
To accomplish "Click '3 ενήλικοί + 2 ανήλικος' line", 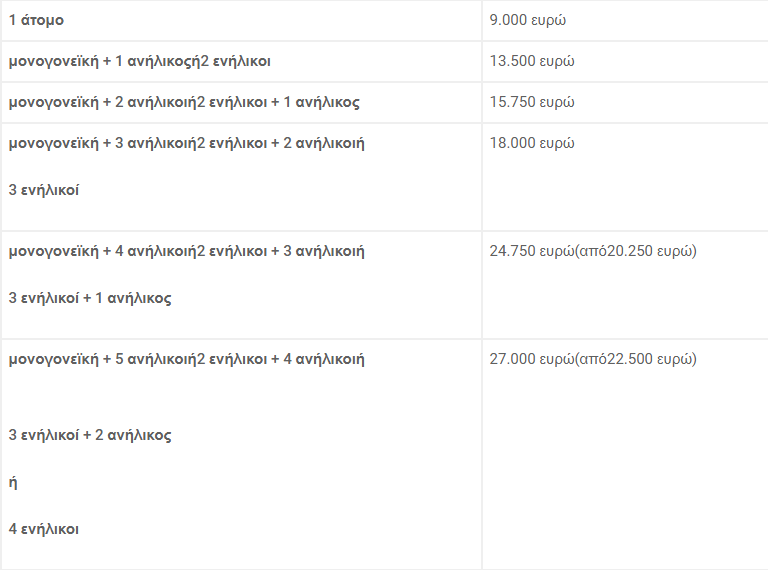I will click(90, 435).
